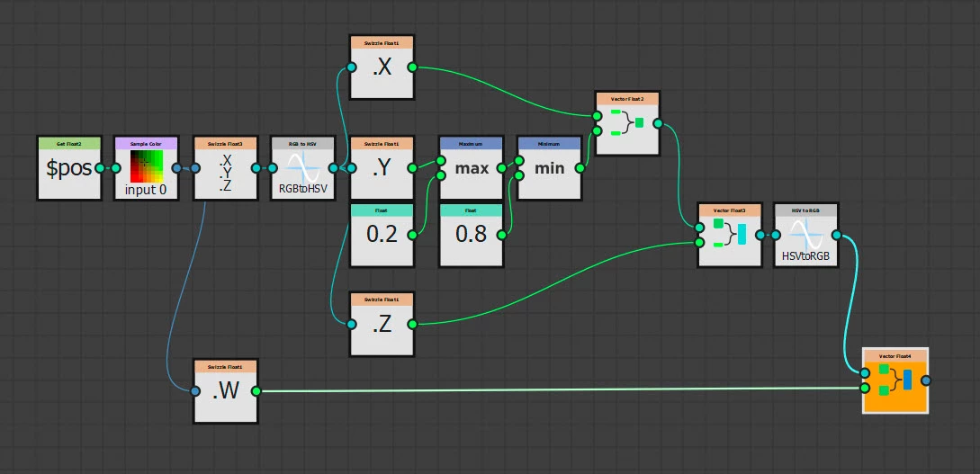980x474 pixels.
Task: Click the Float 0.8 output connector
Action: [501, 235]
